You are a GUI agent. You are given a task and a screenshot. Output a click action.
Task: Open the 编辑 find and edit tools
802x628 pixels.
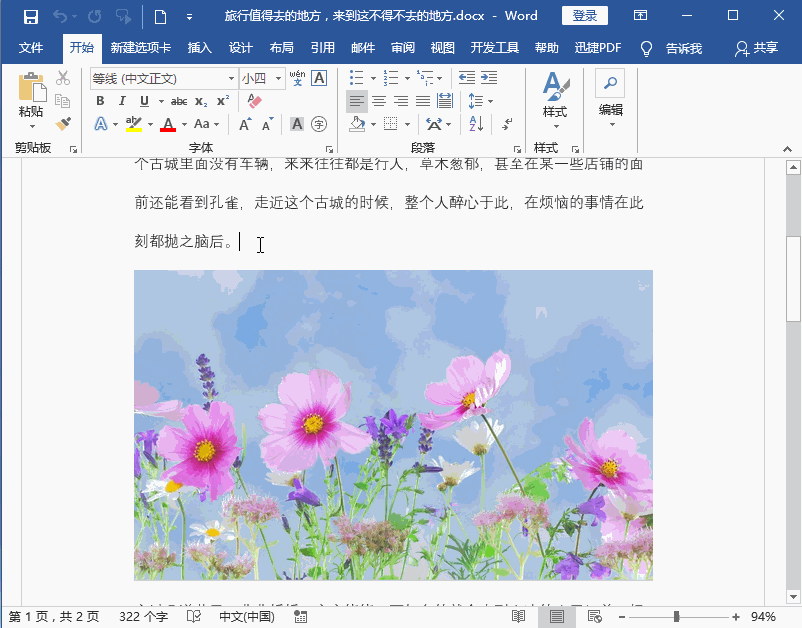[x=611, y=99]
